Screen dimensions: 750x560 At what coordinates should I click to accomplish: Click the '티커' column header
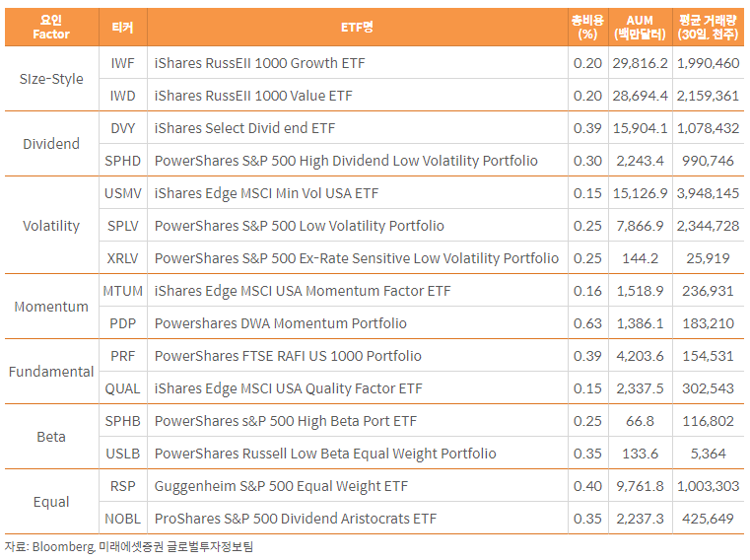click(122, 28)
